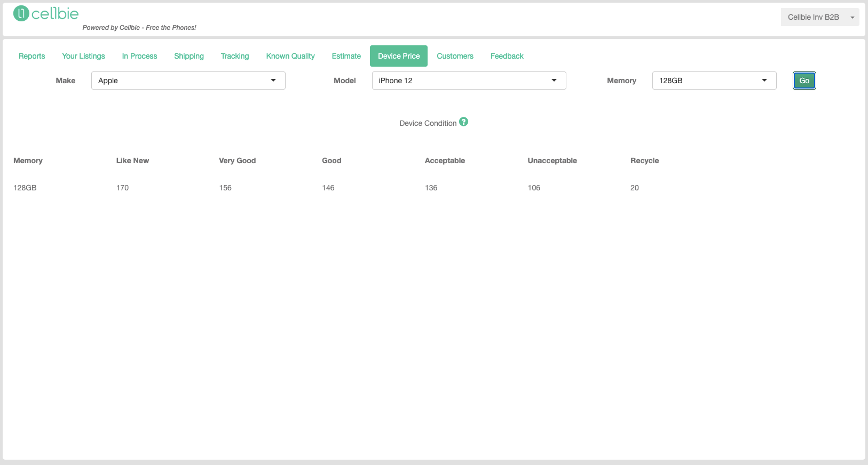This screenshot has width=868, height=465.
Task: Open the Cellbie Inv B2B account dropdown
Action: pos(819,17)
